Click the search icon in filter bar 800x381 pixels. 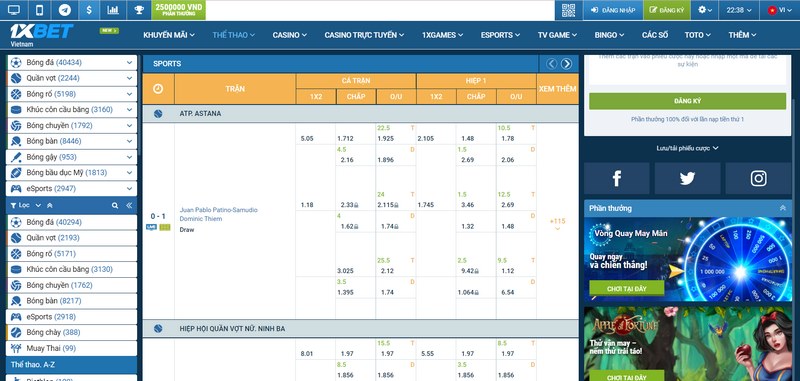click(x=115, y=206)
